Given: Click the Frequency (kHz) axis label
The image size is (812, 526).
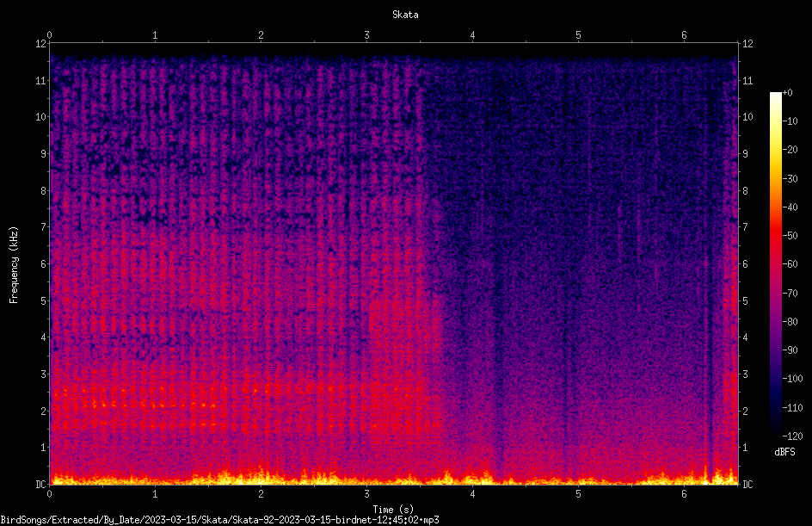Looking at the screenshot, I should [x=14, y=264].
